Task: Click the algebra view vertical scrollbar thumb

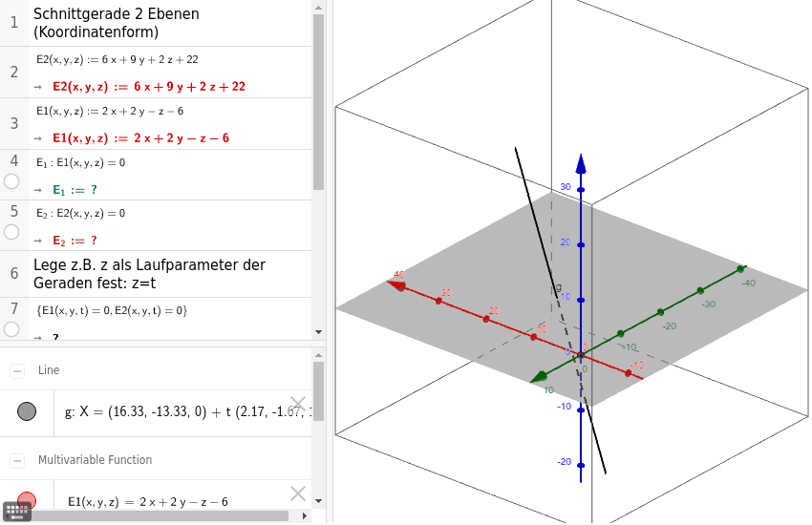Action: coord(318,391)
